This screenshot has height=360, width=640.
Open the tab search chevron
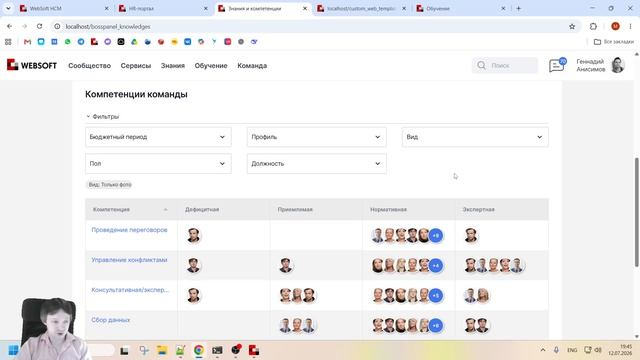coord(8,8)
